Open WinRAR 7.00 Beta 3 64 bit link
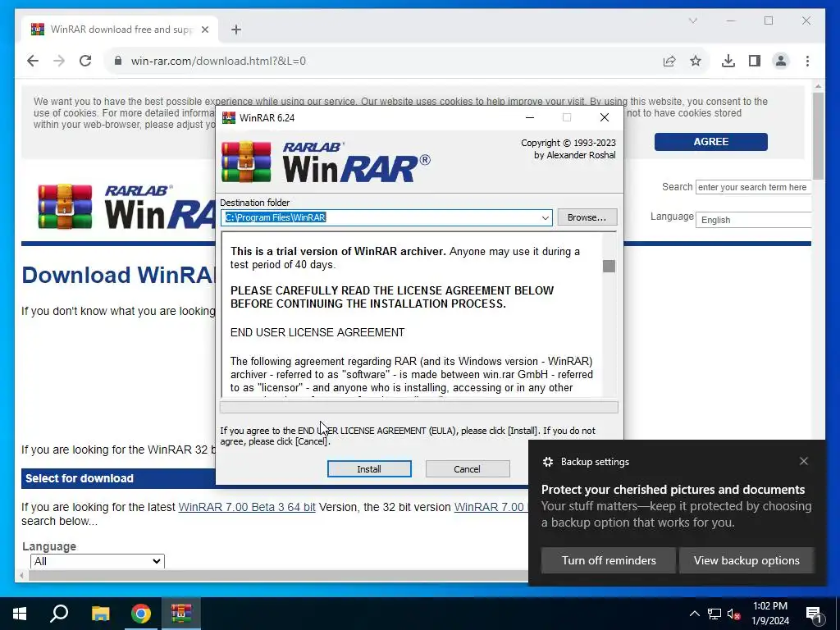 coord(246,507)
